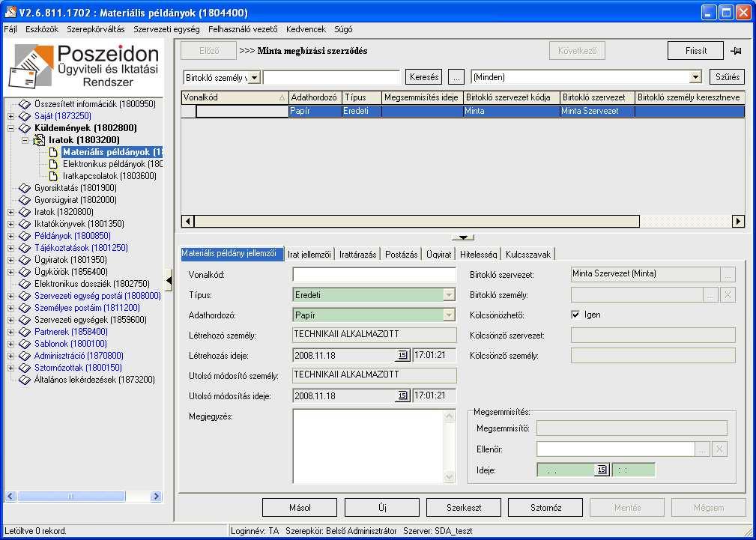The height and width of the screenshot is (540, 756).
Task: Click the search text input field
Action: (332, 77)
